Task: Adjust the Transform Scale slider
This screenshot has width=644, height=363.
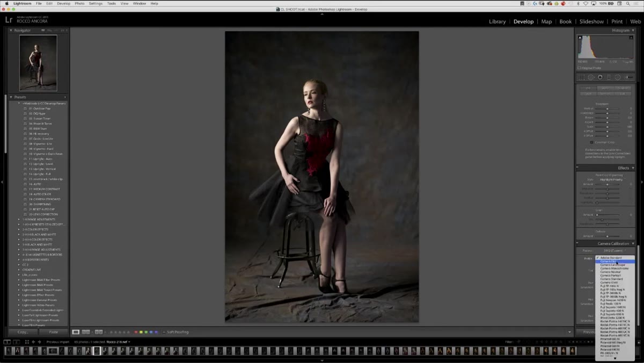Action: (607, 127)
